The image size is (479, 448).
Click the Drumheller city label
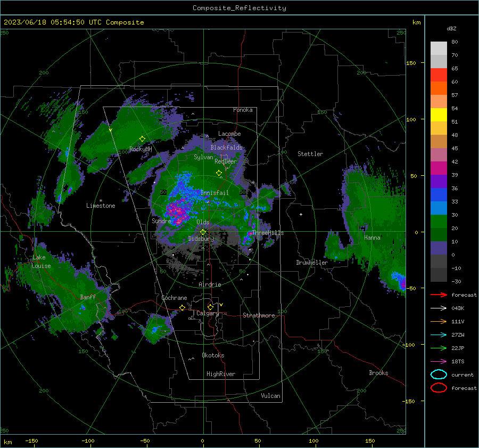[x=312, y=263]
